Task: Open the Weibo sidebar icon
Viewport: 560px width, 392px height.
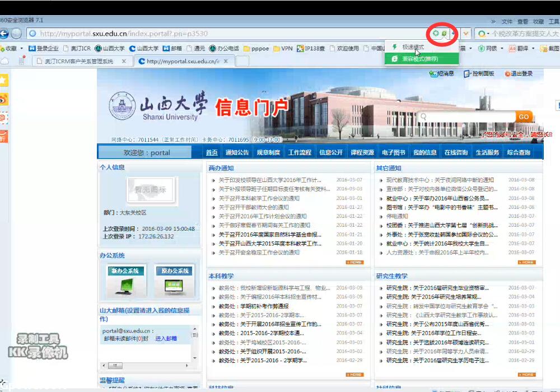Action: (4, 99)
